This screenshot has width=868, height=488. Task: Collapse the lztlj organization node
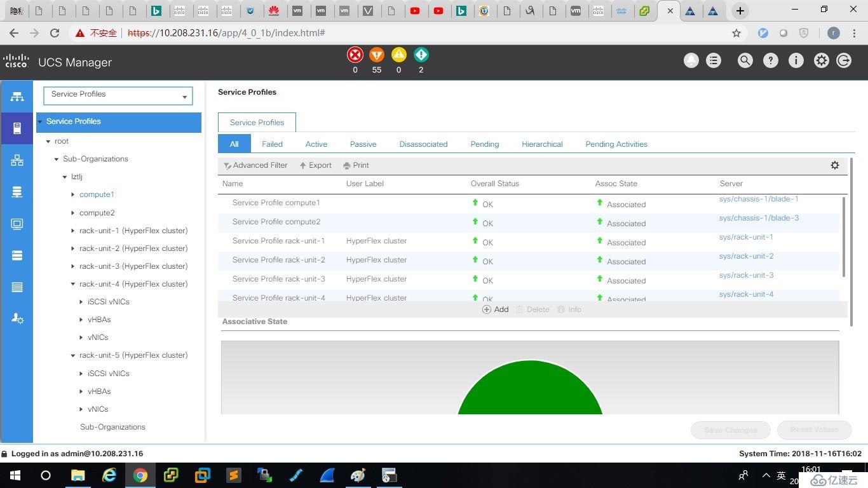(65, 177)
